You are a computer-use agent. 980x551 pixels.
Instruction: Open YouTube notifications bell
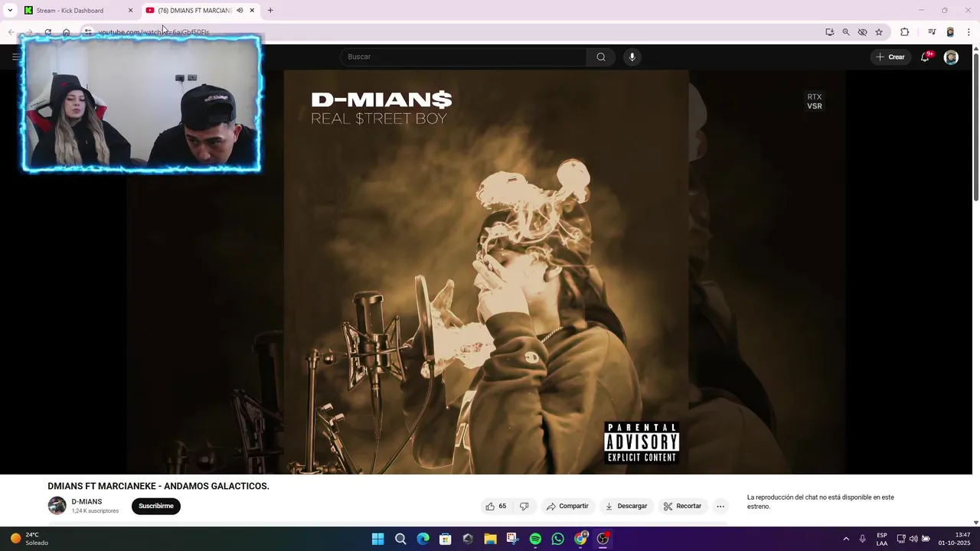(925, 57)
